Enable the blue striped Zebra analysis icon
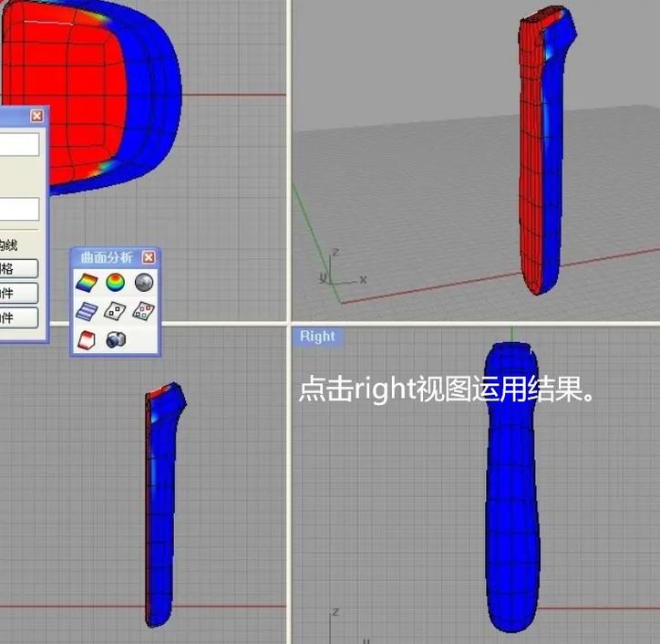660x644 pixels. [86, 311]
